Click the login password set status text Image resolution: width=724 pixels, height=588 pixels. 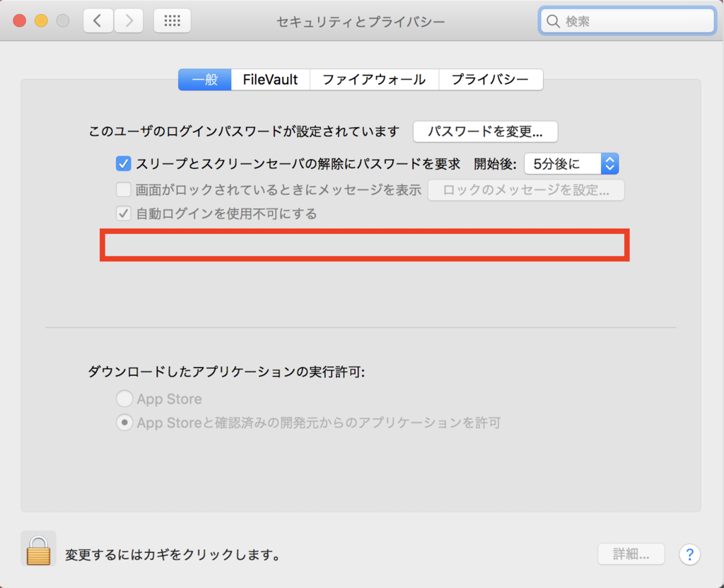pyautogui.click(x=244, y=132)
